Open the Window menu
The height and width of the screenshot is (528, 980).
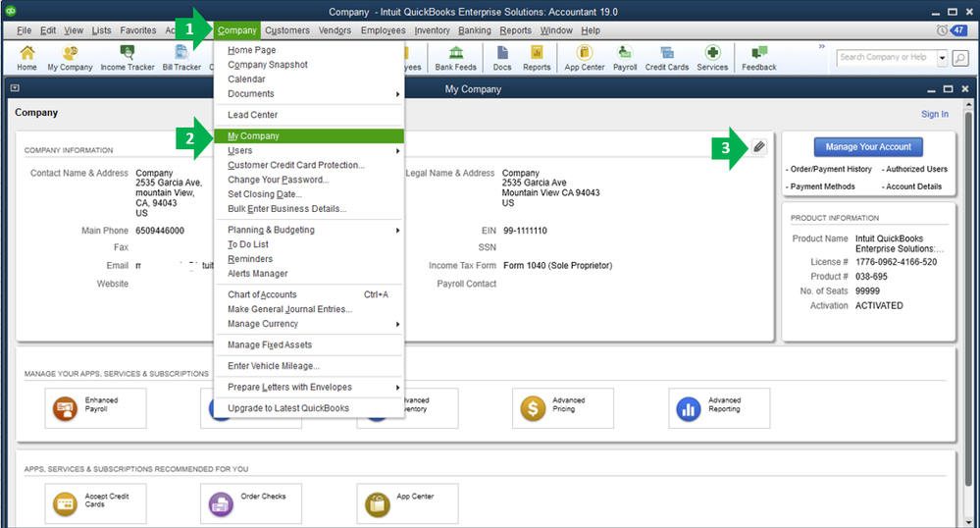pos(556,30)
